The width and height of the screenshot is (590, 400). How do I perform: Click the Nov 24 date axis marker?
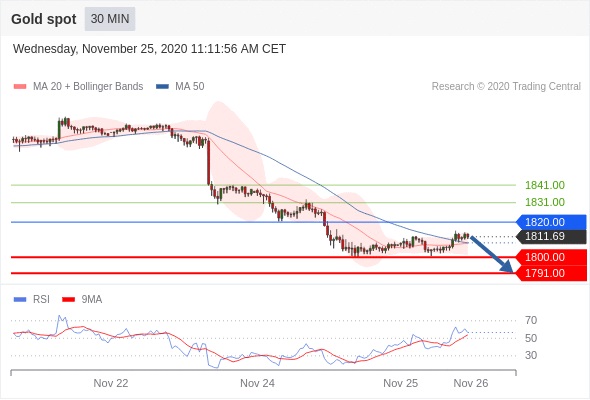[257, 383]
